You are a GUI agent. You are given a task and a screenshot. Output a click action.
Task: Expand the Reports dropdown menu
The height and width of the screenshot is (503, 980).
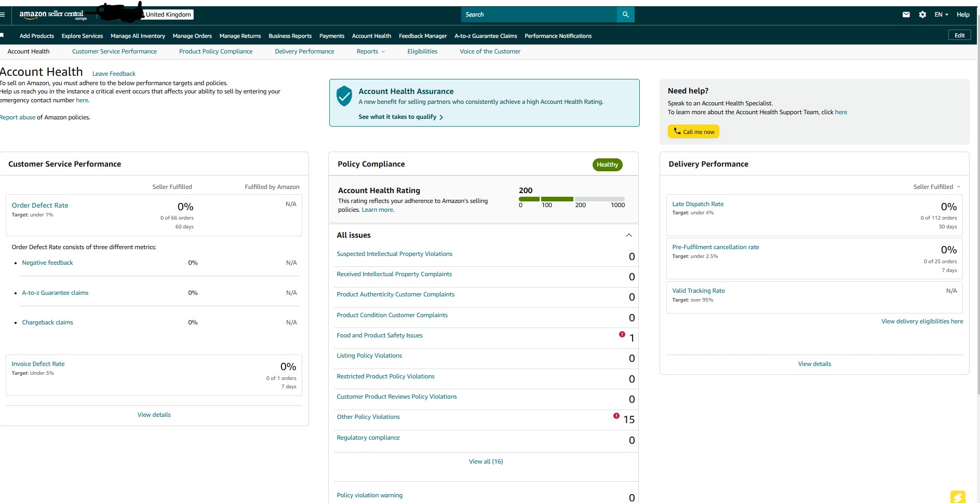click(371, 51)
